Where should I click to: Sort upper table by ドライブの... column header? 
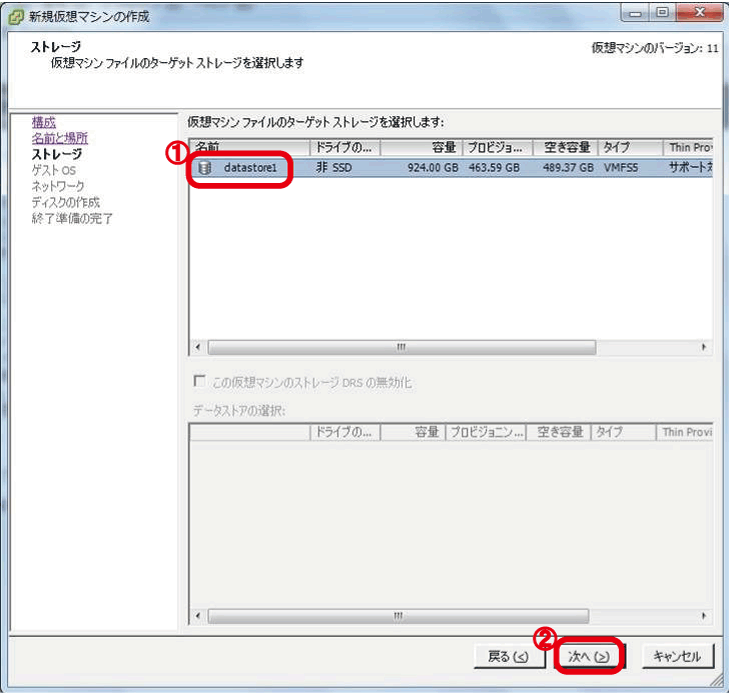pyautogui.click(x=345, y=147)
